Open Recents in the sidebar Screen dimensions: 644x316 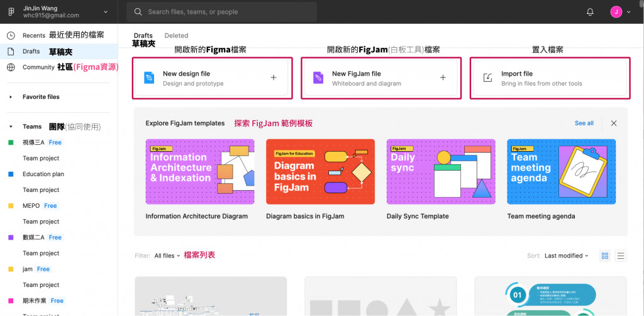58,36
